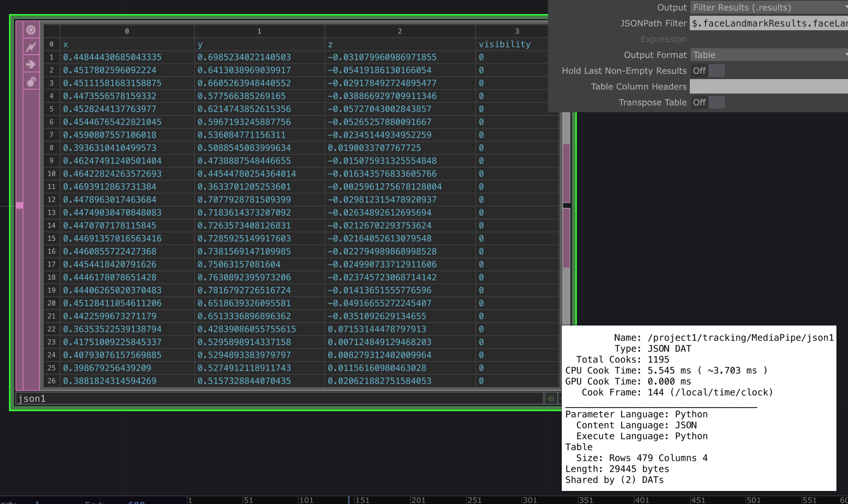Toggle the Clone Immune lightning flag
Screen dimensions: 848x504
pyautogui.click(x=31, y=47)
